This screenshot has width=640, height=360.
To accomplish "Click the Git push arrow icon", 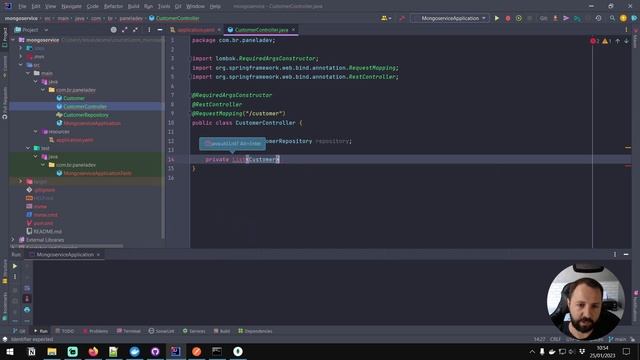I will (x=566, y=18).
